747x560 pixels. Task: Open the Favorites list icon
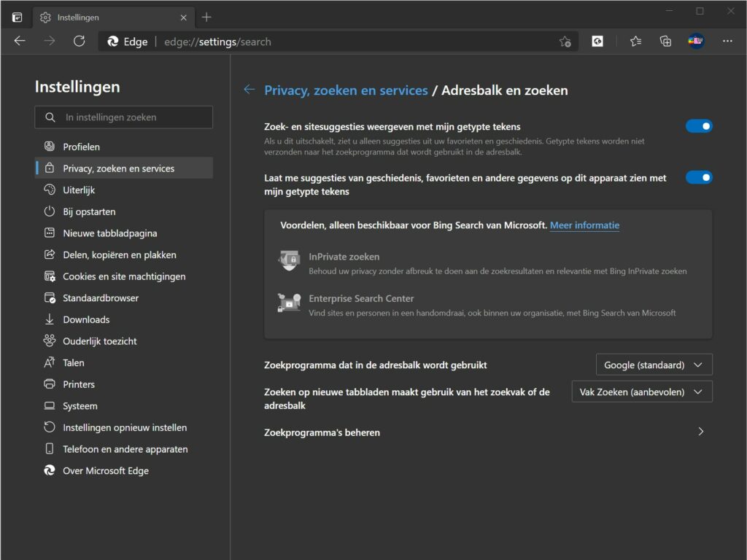click(635, 42)
